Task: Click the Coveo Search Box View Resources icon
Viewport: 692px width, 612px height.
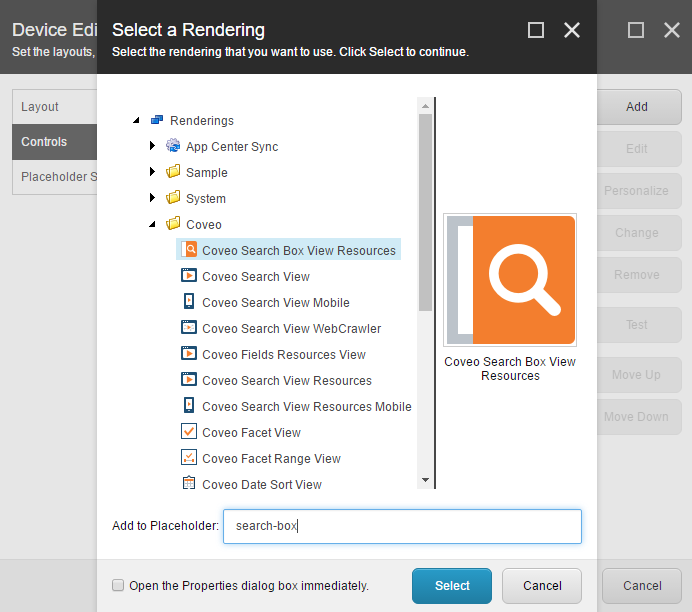Action: (189, 250)
